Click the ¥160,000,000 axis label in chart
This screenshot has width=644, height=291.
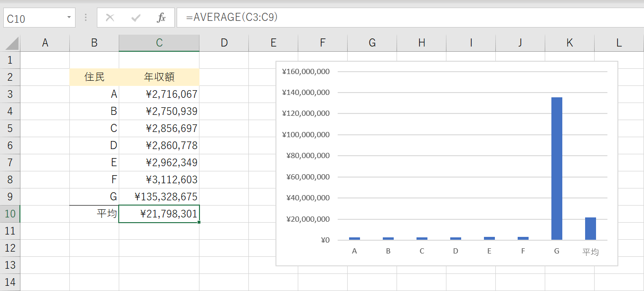(x=305, y=72)
